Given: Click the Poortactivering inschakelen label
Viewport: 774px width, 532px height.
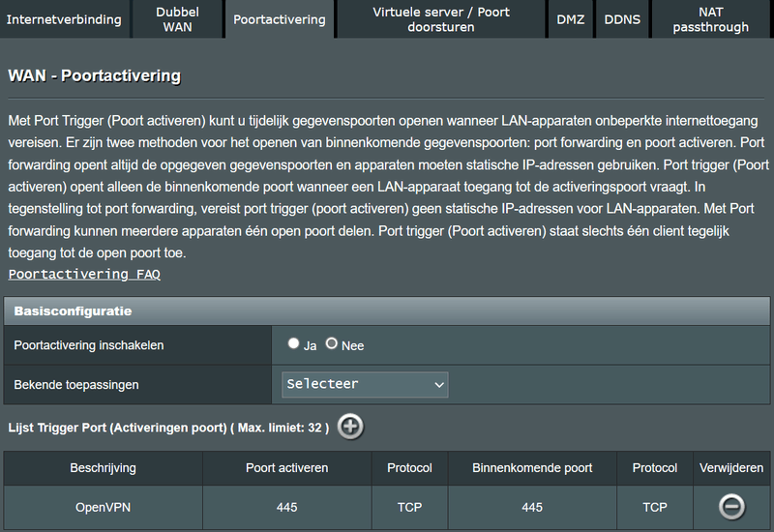Looking at the screenshot, I should tap(89, 345).
